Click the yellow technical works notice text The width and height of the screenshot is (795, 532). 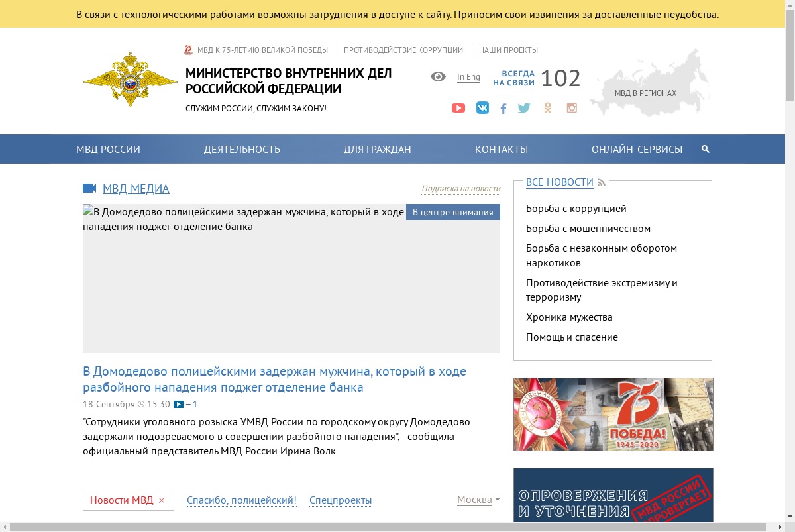coord(397,15)
